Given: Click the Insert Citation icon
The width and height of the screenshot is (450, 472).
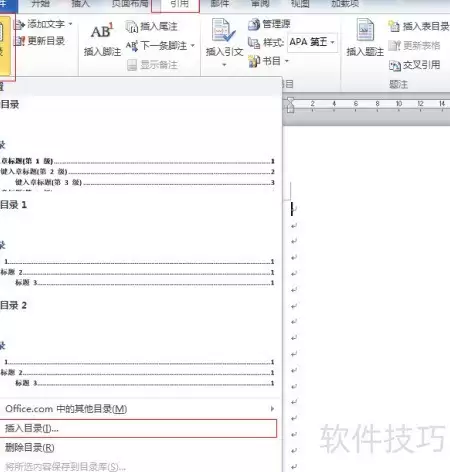Looking at the screenshot, I should [x=224, y=31].
